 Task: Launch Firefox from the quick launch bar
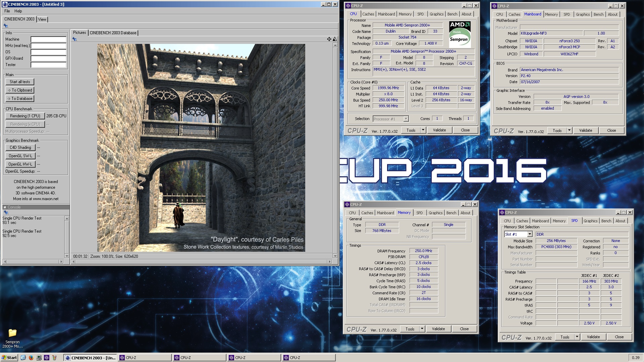tap(31, 358)
